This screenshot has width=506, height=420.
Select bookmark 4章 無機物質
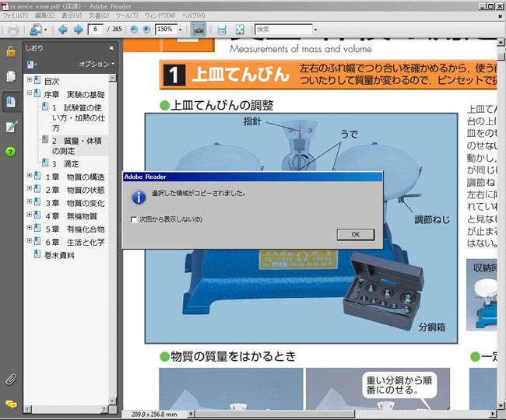pyautogui.click(x=71, y=216)
